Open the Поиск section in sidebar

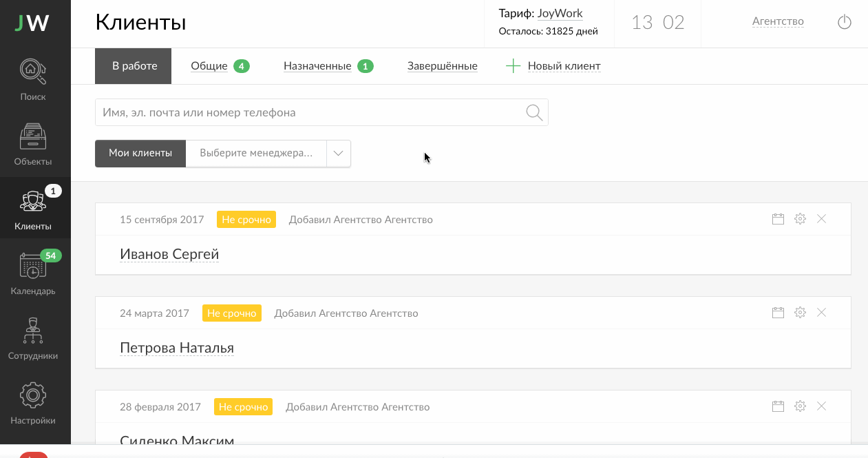coord(33,79)
